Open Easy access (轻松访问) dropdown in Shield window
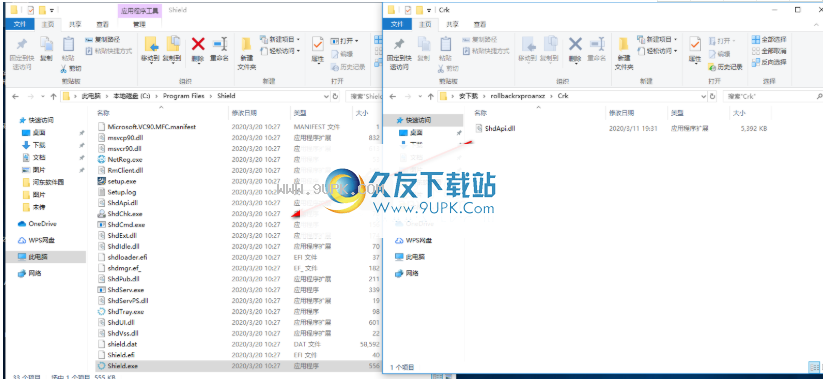 click(x=280, y=51)
